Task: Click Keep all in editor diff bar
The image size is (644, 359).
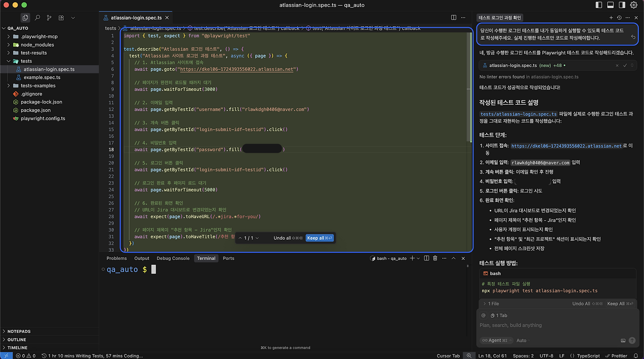Action: (x=319, y=238)
